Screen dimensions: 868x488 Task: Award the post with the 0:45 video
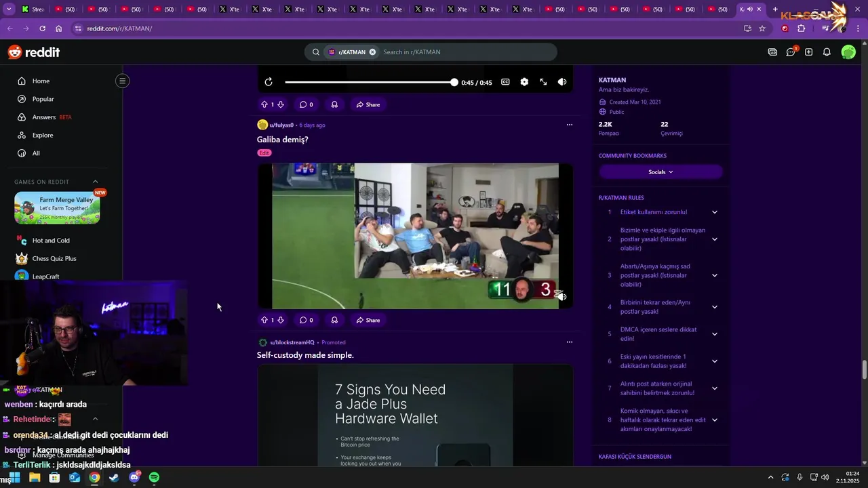tap(334, 104)
